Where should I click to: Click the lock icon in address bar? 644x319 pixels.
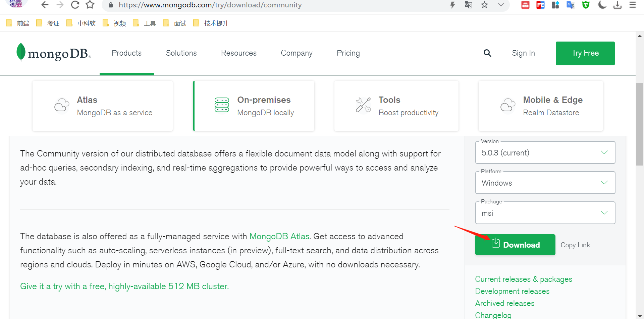[x=111, y=5]
